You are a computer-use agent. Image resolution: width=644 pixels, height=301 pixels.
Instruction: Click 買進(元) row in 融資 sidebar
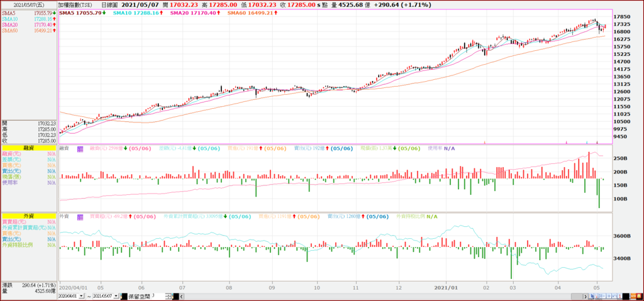click(x=29, y=165)
